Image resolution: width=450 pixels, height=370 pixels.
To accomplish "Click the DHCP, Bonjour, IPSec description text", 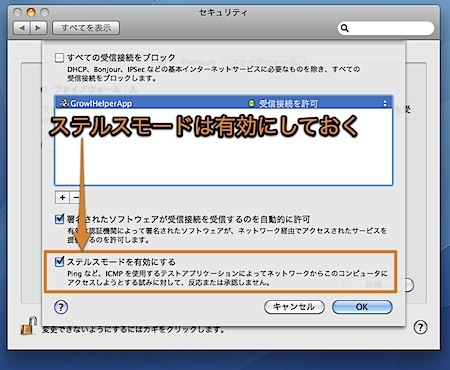I will (213, 74).
